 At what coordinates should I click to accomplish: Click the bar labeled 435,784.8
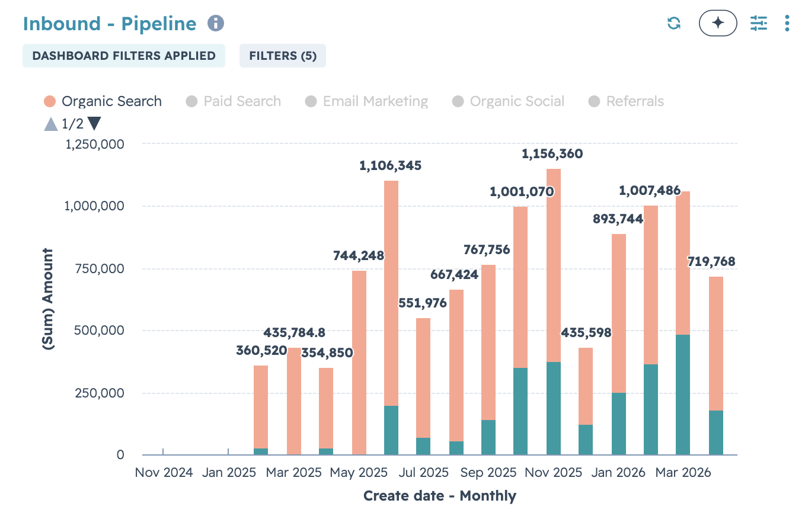click(x=294, y=401)
